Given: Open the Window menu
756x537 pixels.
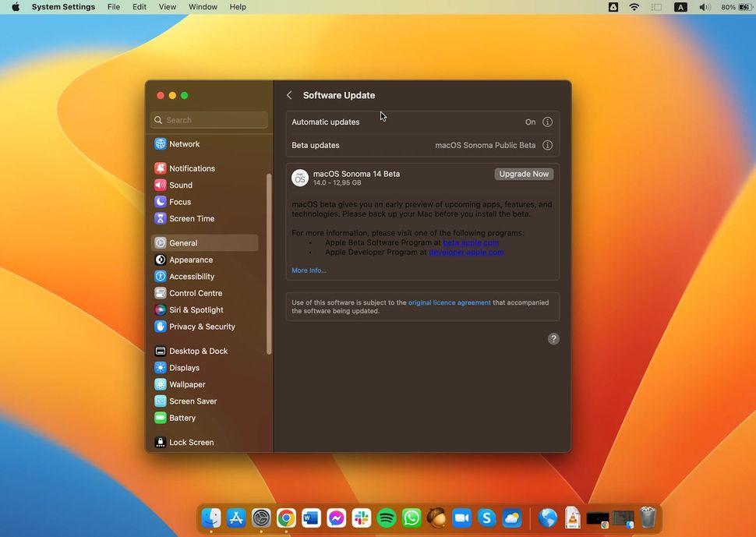Looking at the screenshot, I should tap(203, 6).
